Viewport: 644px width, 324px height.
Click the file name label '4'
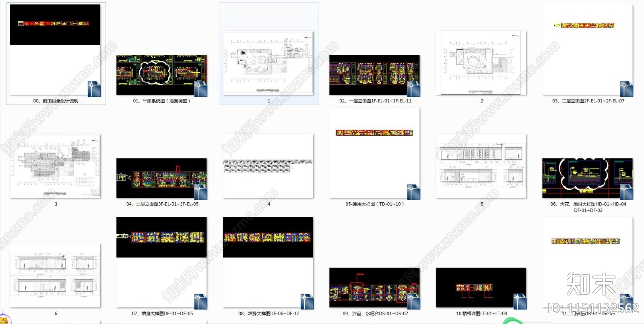269,204
